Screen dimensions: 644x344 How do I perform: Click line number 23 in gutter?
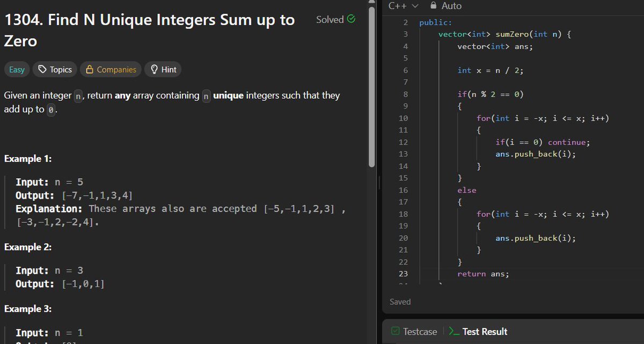tap(404, 274)
